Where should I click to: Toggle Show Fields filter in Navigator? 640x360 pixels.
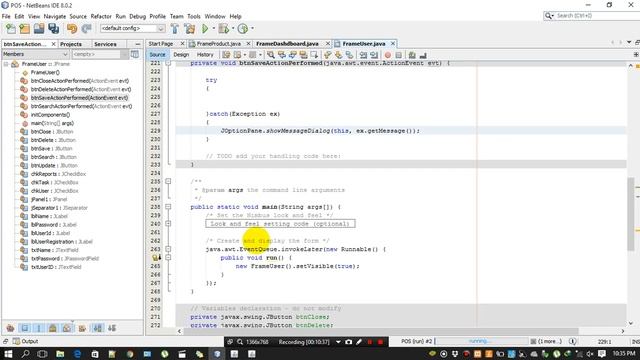click(x=25, y=328)
